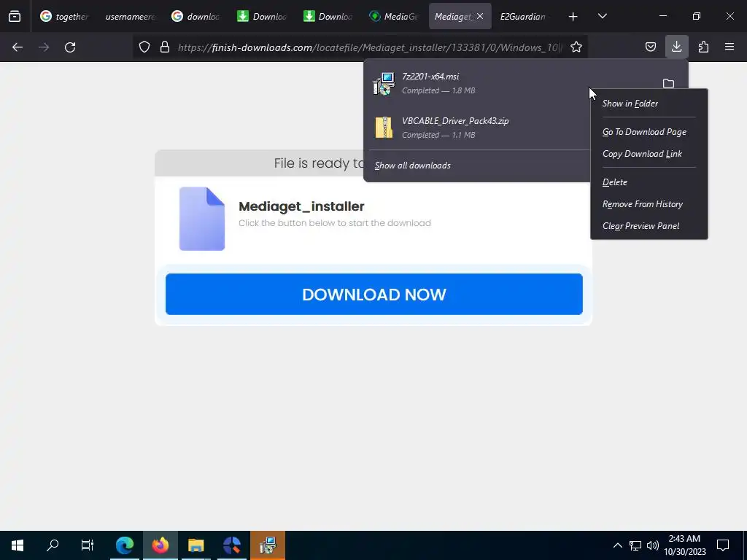This screenshot has width=747, height=560.
Task: Open File Explorer from taskbar
Action: point(196,545)
